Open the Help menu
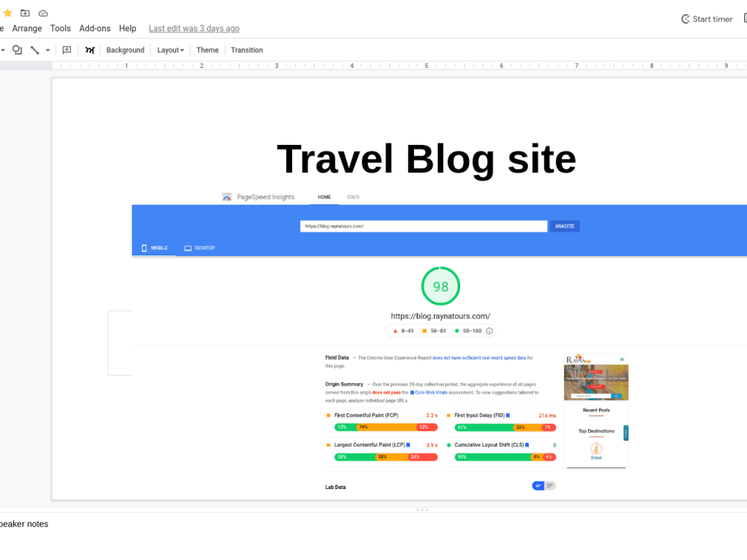Viewport: 747px width, 560px height. [128, 28]
